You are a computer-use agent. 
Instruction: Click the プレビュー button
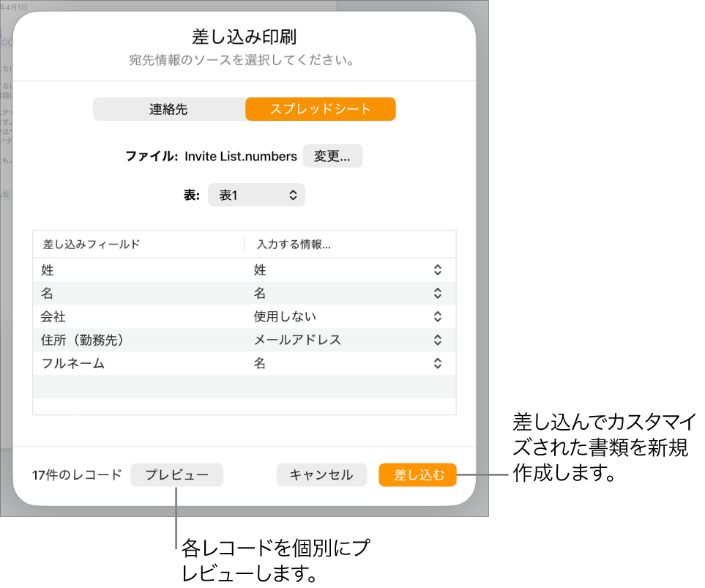(176, 475)
